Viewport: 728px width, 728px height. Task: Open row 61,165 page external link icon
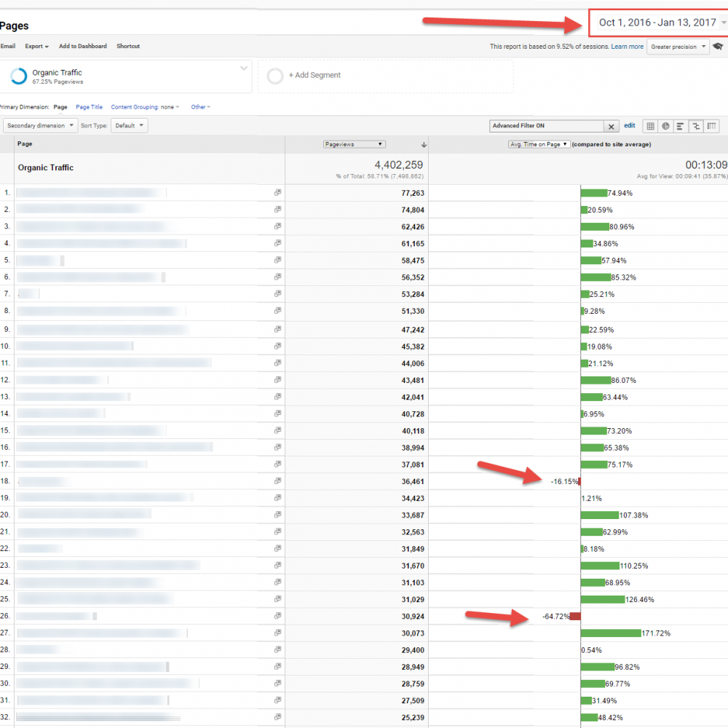277,243
